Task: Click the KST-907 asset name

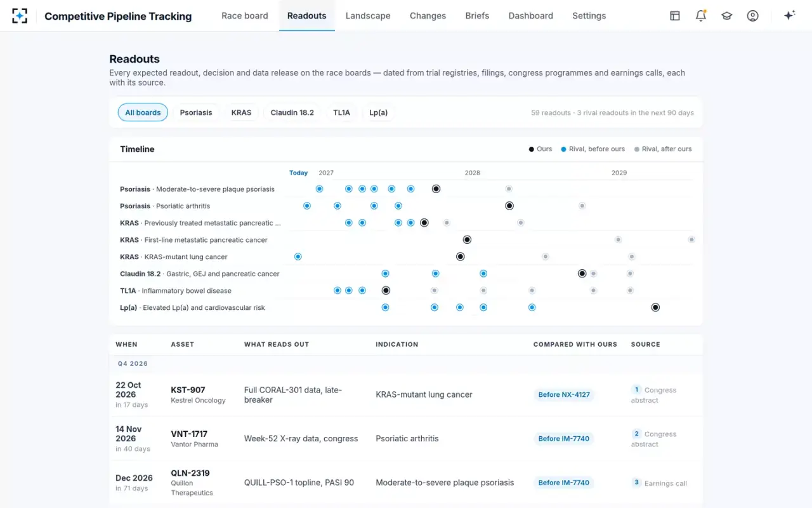Action: [188, 390]
